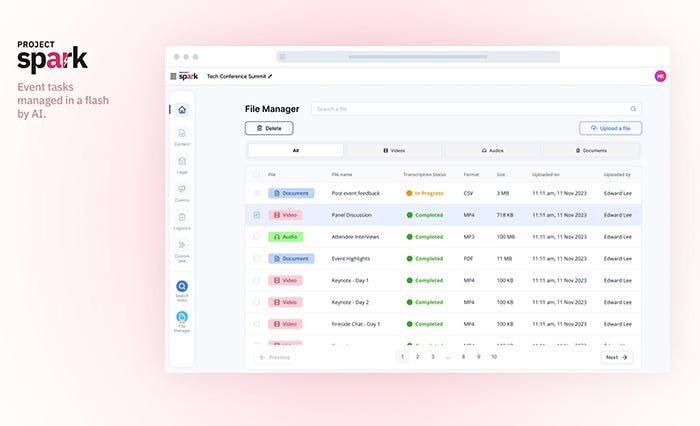Check the Event Highlights row checkbox

tap(256, 259)
